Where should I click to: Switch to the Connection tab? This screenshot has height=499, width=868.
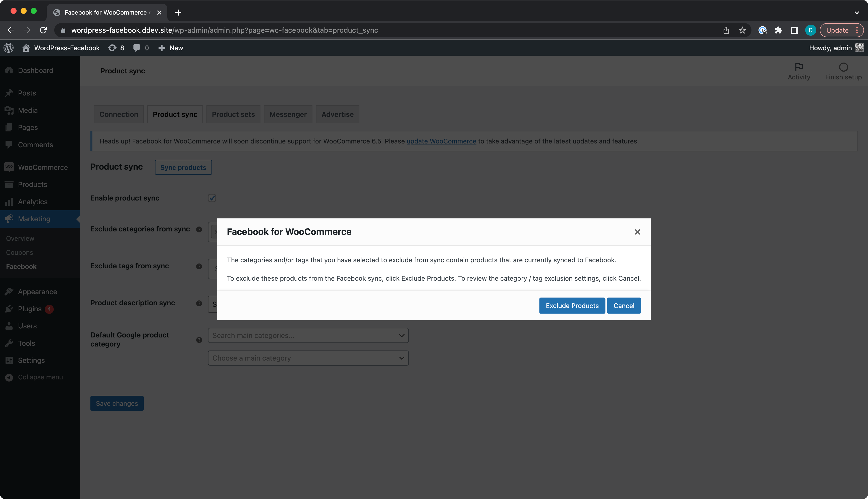tap(119, 115)
